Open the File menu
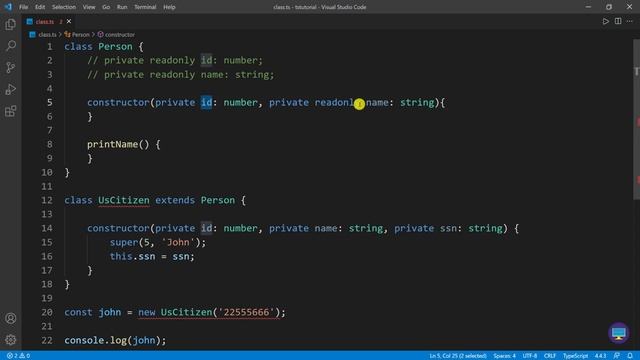This screenshot has width=640, height=360. pyautogui.click(x=24, y=7)
